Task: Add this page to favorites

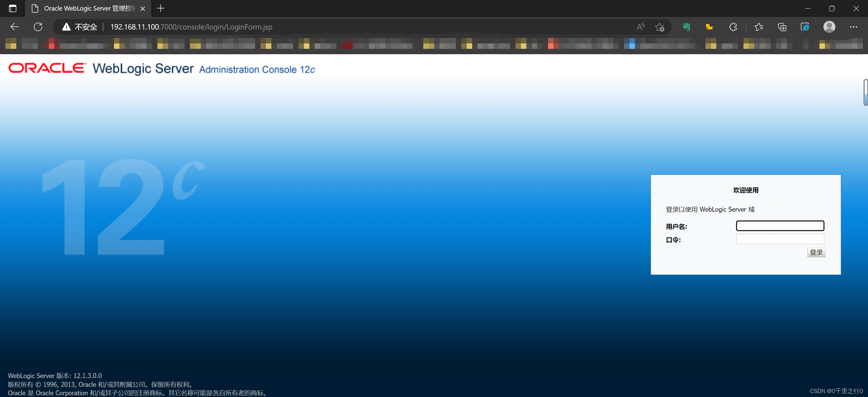Action: coord(660,27)
